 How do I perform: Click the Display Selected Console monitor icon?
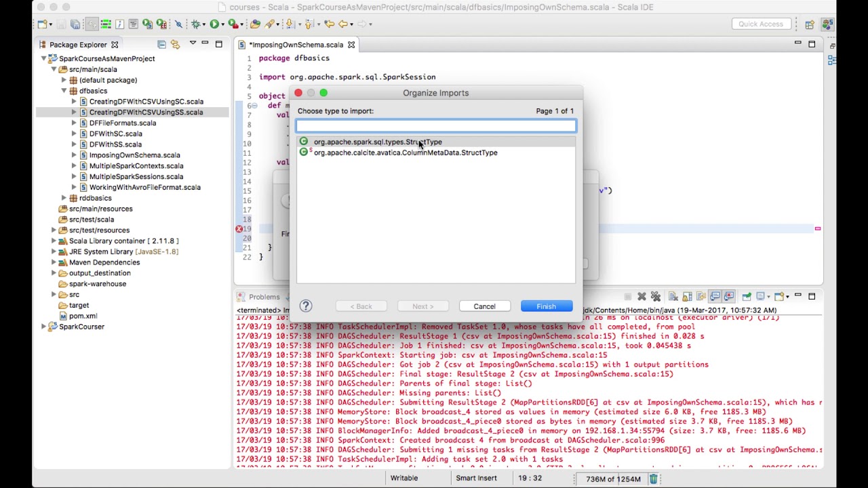pos(761,296)
